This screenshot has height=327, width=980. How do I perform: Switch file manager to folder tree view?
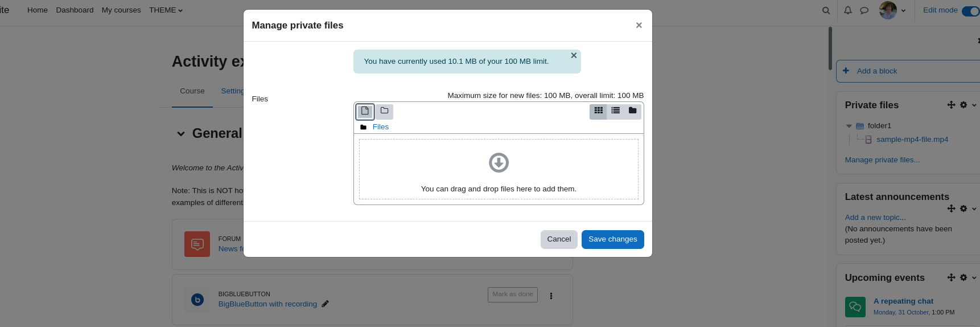click(x=632, y=111)
